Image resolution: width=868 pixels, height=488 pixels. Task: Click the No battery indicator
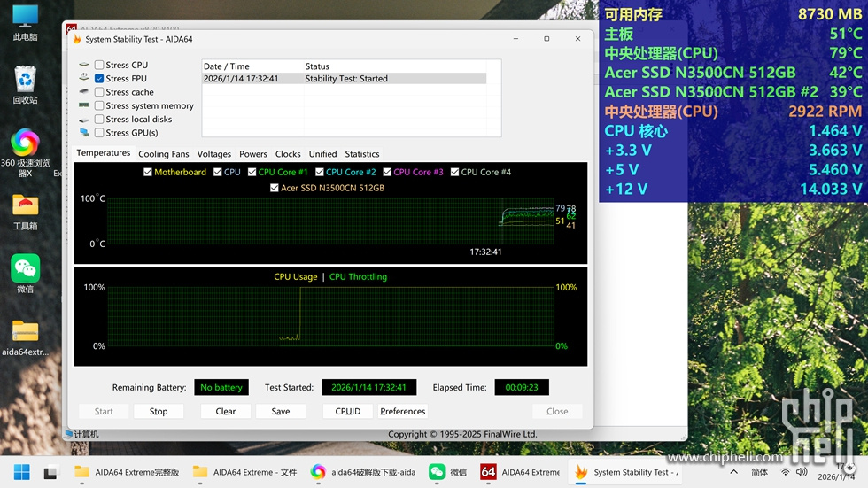[221, 387]
